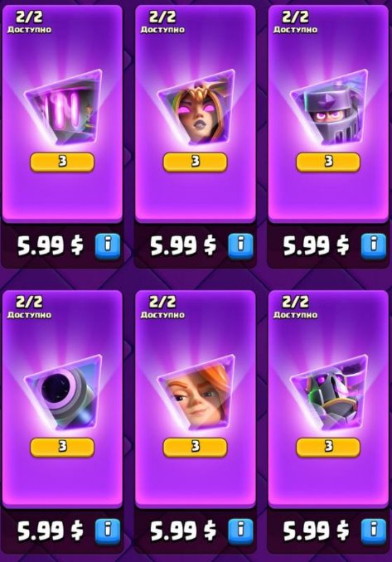The width and height of the screenshot is (392, 562).
Task: Tap the yellow 3 badge under Valkyrie
Action: [x=196, y=448]
